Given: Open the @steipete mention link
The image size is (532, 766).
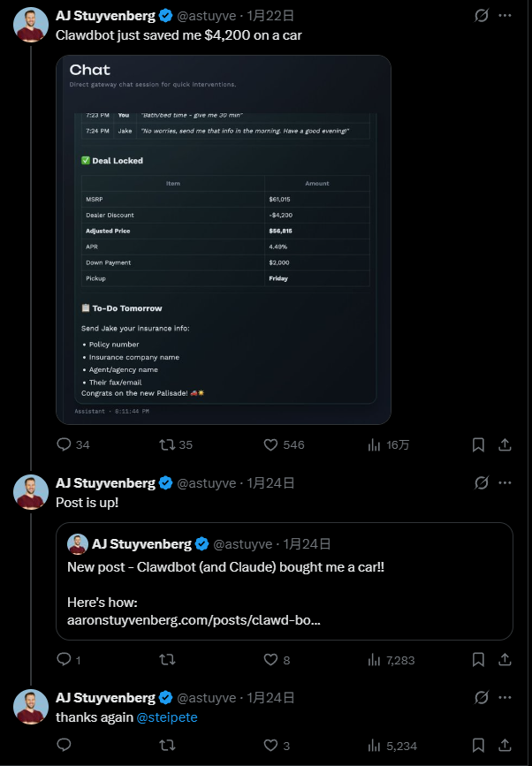Looking at the screenshot, I should [167, 717].
